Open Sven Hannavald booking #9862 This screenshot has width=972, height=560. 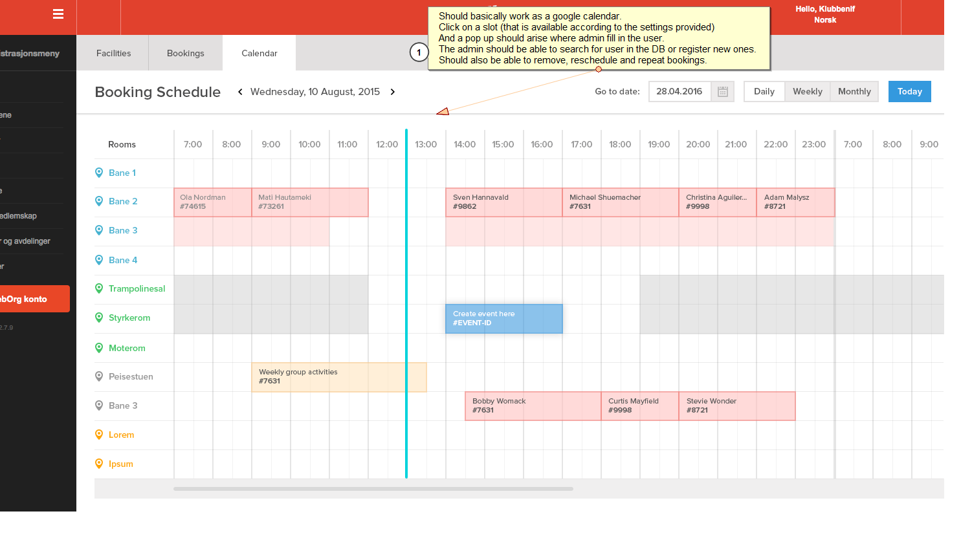click(x=504, y=202)
